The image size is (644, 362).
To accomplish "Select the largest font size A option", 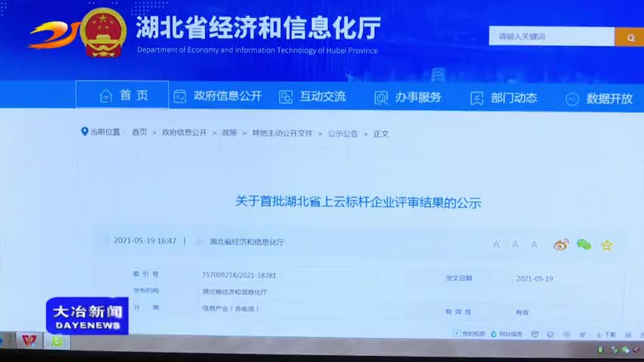I will pyautogui.click(x=497, y=244).
